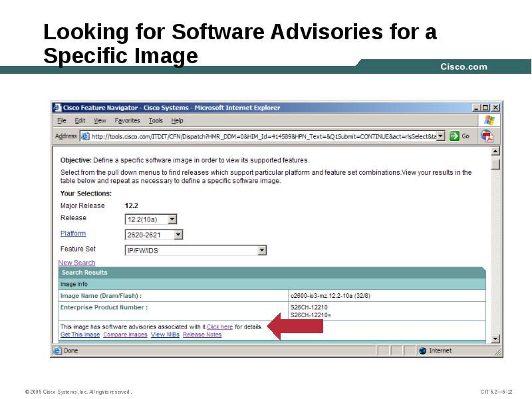Click the 'Enterprise Product Number' label
The image size is (532, 399).
click(104, 307)
